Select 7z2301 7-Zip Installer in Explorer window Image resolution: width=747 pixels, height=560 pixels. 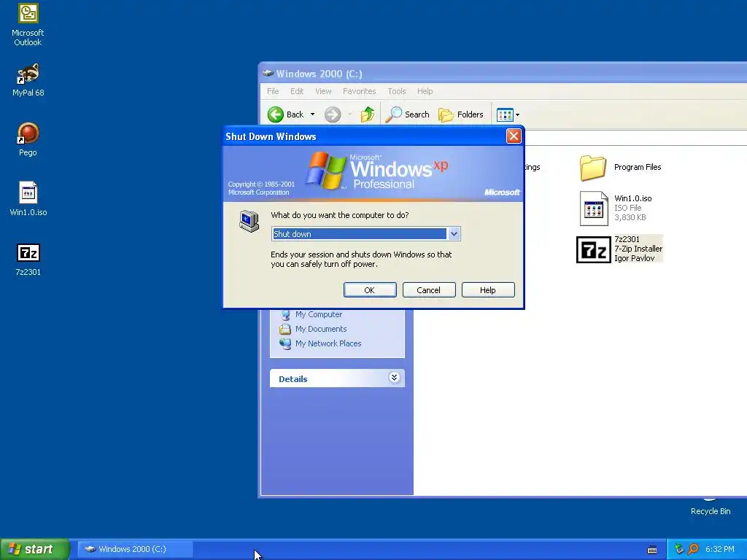pos(619,249)
